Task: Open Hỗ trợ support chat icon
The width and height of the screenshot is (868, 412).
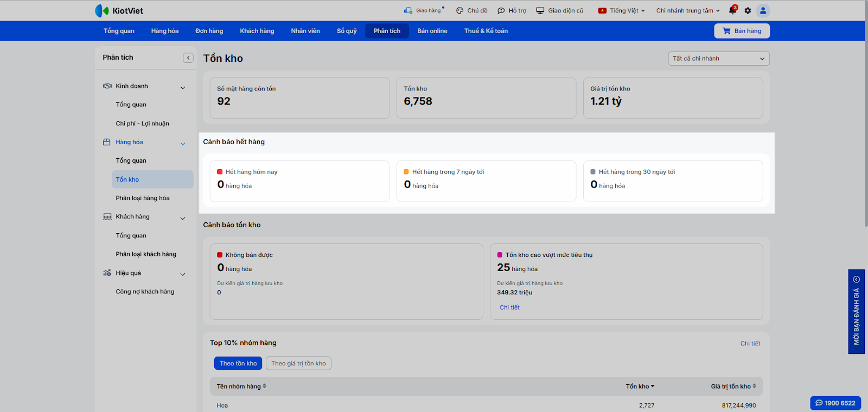Action: pos(501,10)
